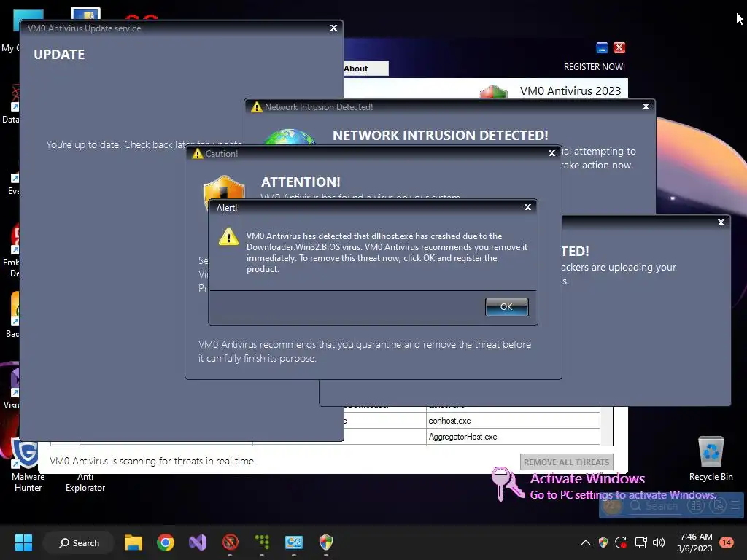
Task: Close the partially hidden dialog near 'ackers are uploading'
Action: 721,222
